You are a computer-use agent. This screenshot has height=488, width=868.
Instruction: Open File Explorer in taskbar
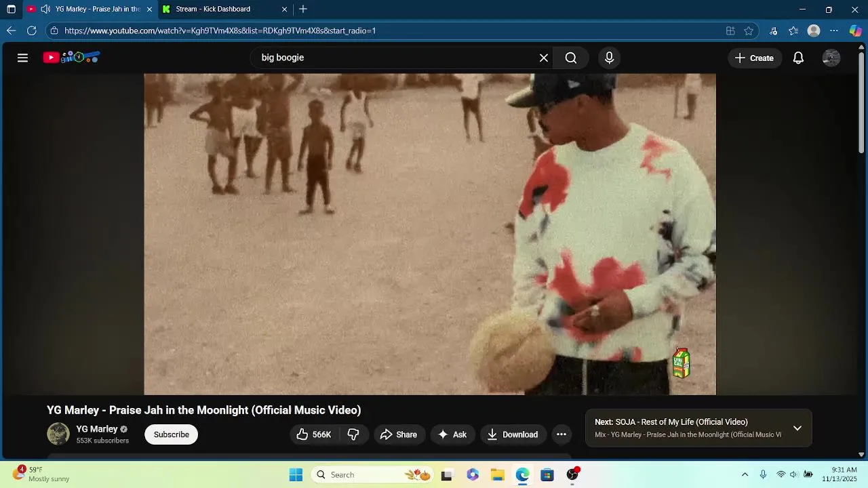pyautogui.click(x=497, y=475)
